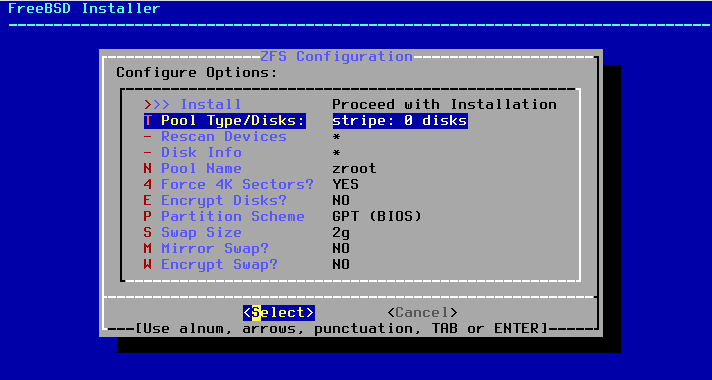Screen dimensions: 712x380
Task: Click the red 4 hotkey character
Action: [x=148, y=184]
